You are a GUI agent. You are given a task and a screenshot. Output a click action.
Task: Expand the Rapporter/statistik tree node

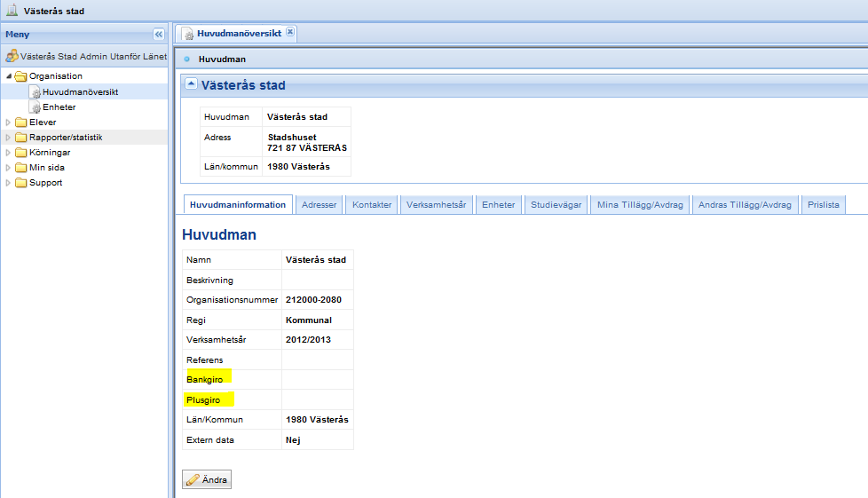[x=8, y=138]
